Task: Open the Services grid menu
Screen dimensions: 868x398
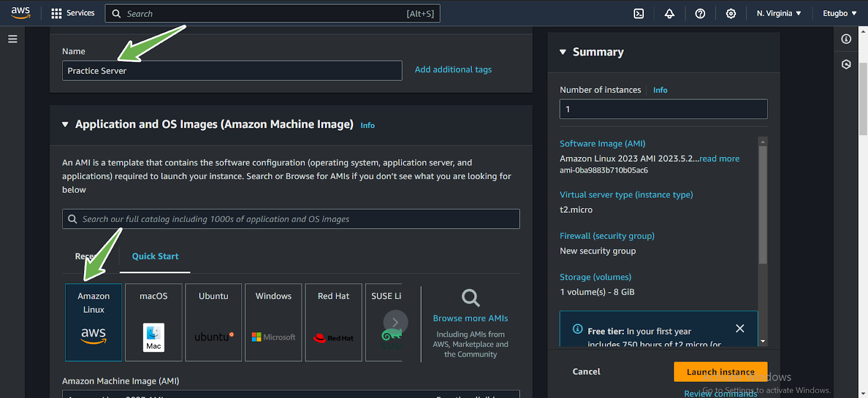Action: 73,13
